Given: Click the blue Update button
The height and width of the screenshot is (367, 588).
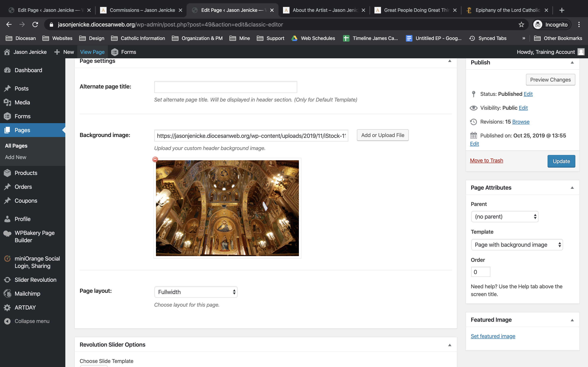Looking at the screenshot, I should click(x=561, y=161).
